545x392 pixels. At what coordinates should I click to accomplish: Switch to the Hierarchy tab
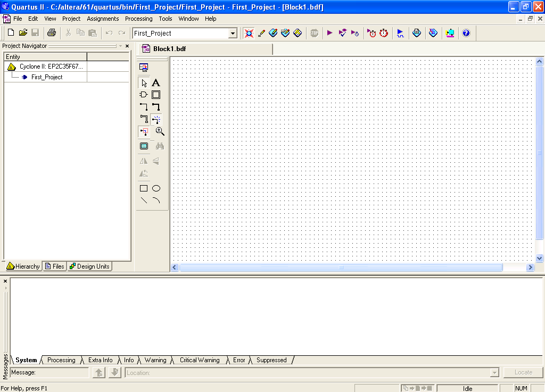[x=23, y=266]
